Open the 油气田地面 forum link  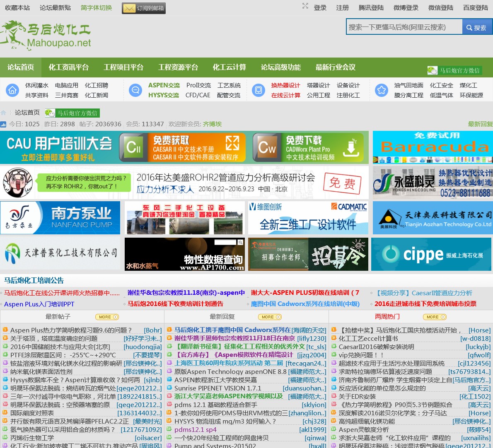pyautogui.click(x=409, y=85)
